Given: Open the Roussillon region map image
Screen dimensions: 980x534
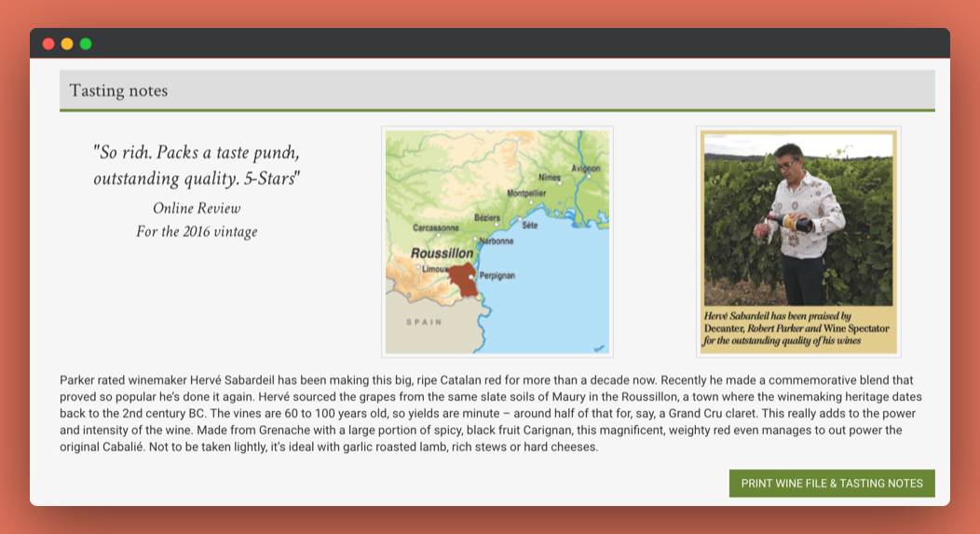Looking at the screenshot, I should [x=497, y=242].
